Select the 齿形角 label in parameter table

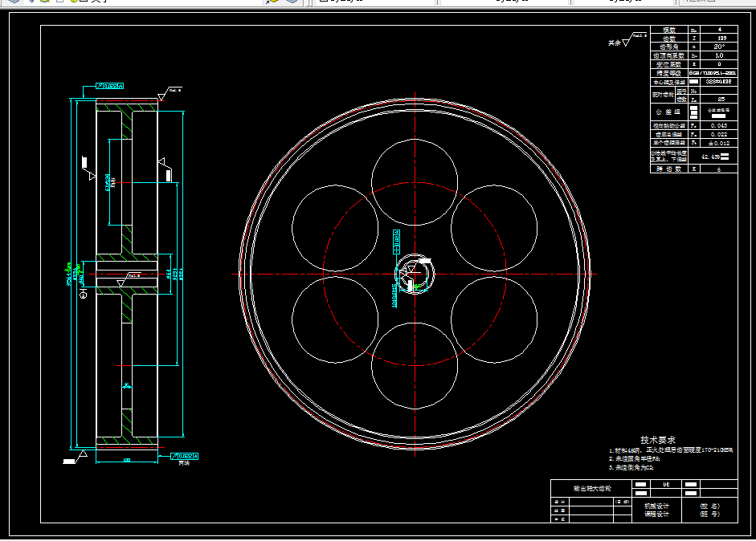669,47
